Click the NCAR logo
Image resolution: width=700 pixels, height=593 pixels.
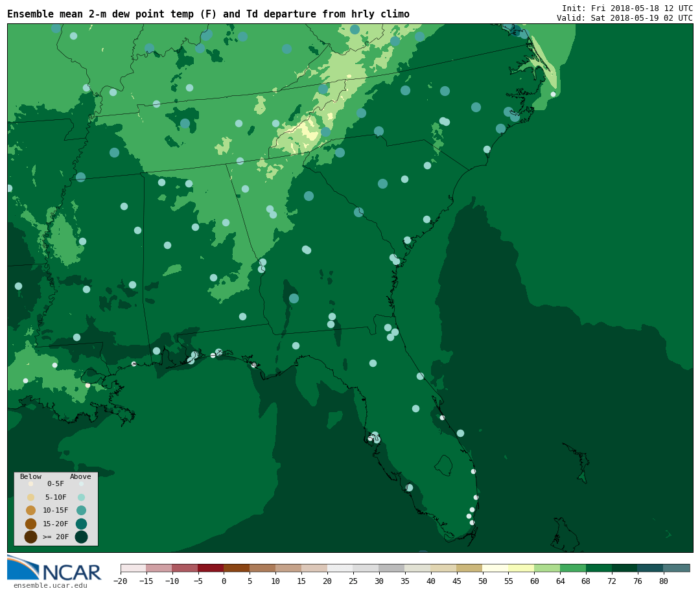pyautogui.click(x=54, y=568)
